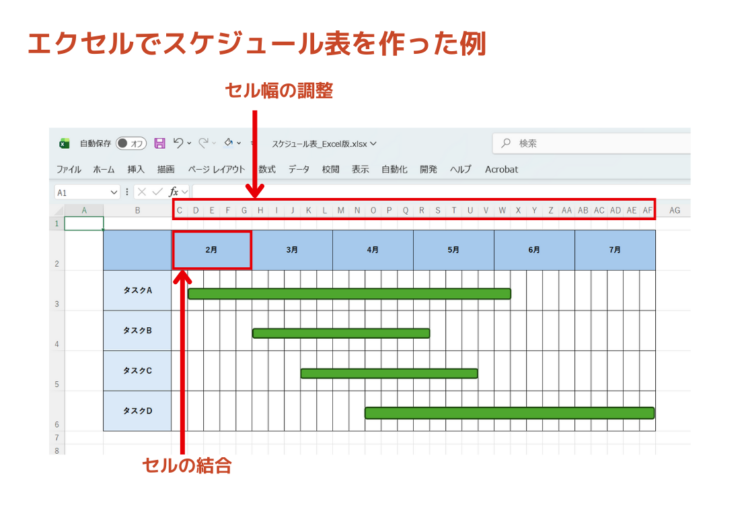
Task: Open the 数式 tab
Action: point(267,169)
